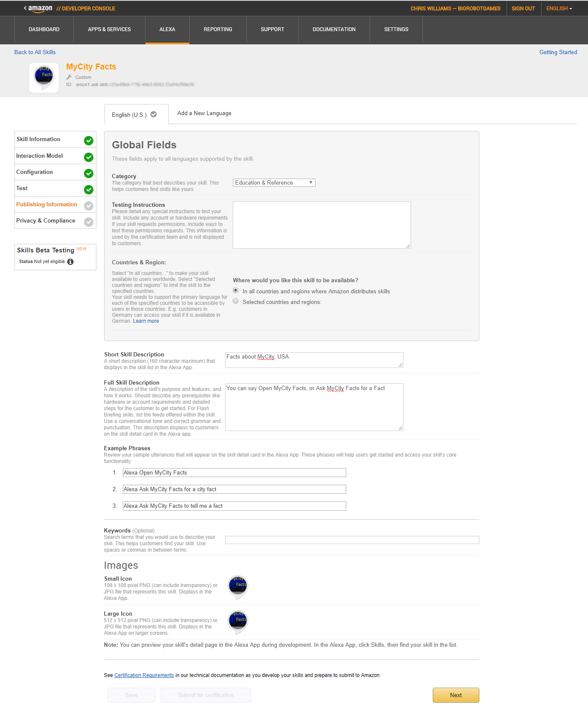Select the Selected countries and regions option
This screenshot has width=588, height=709.
coord(236,301)
